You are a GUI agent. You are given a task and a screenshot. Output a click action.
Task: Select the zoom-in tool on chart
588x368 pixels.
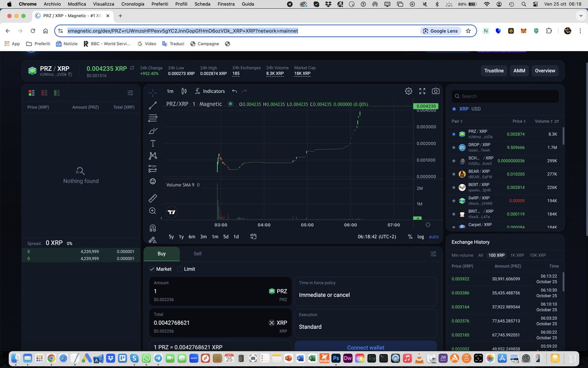point(153,211)
